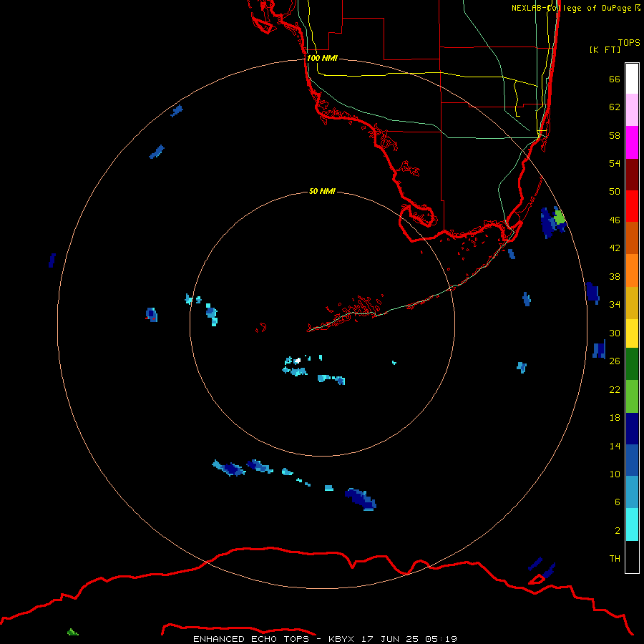Click the '100 NMI' range ring label
This screenshot has height=644, width=644.
click(322, 58)
